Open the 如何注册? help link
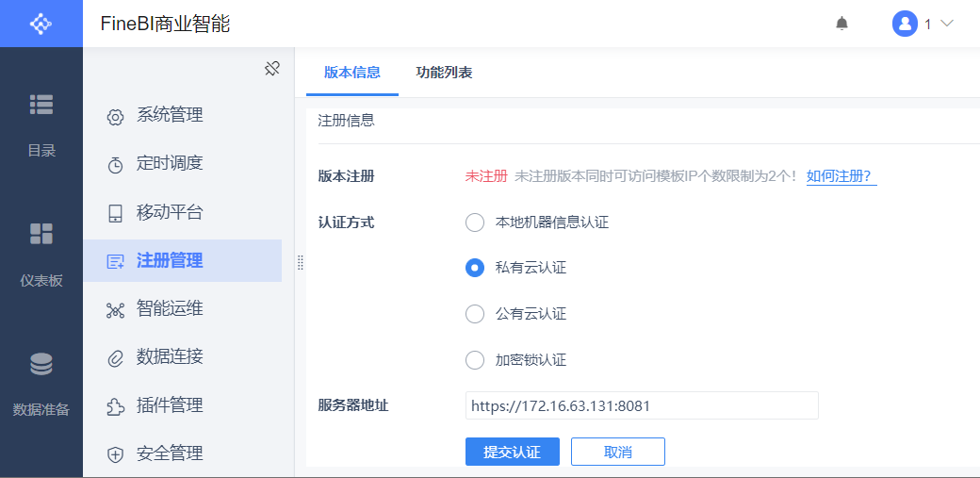 [x=841, y=176]
